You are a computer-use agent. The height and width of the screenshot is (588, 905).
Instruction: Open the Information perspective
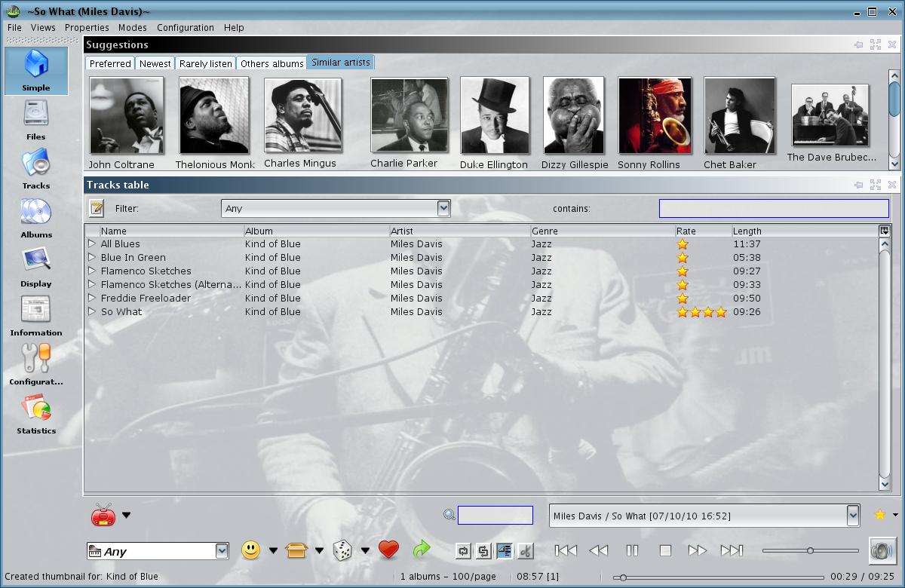click(36, 316)
